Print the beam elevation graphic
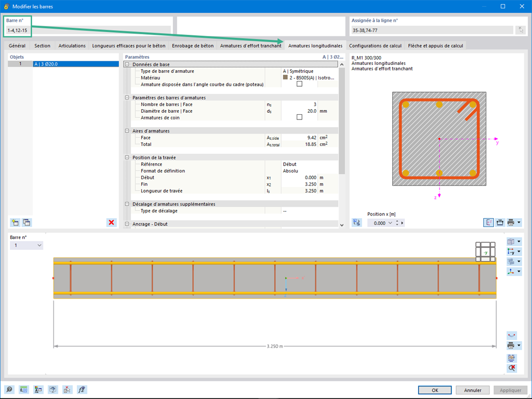 pyautogui.click(x=511, y=345)
